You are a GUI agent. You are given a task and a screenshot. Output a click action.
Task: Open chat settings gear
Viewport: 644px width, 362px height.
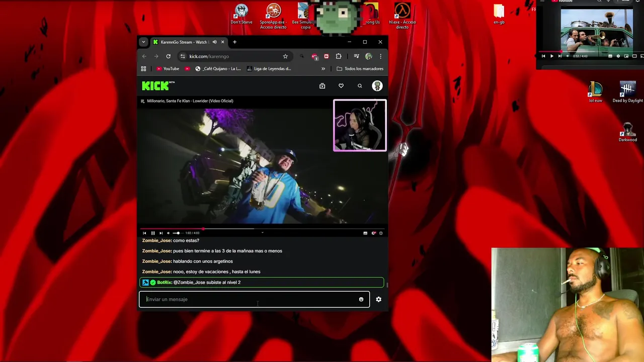[378, 299]
